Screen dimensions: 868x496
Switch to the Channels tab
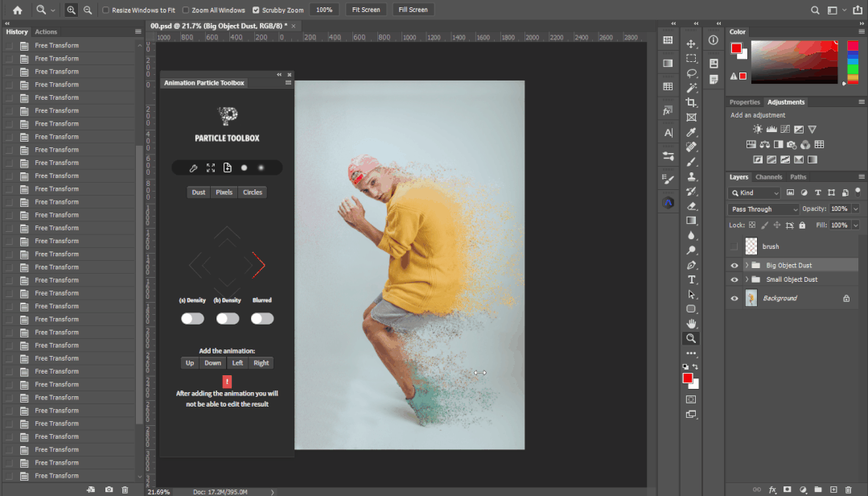point(768,177)
